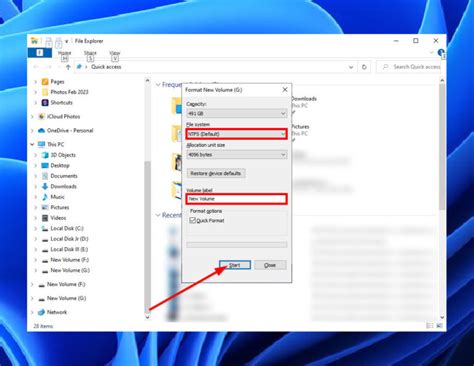
Task: Expand the Local Disk (C:) node
Action: click(x=36, y=229)
